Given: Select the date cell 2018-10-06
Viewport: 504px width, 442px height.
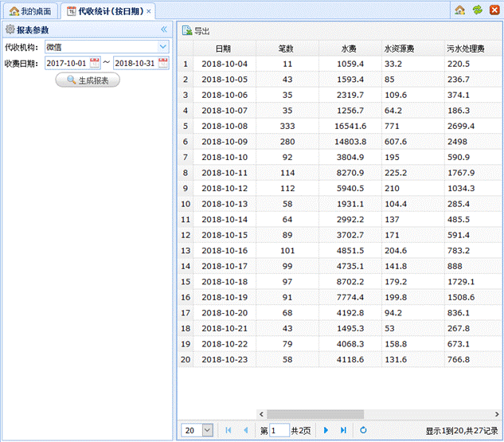Looking at the screenshot, I should 225,95.
